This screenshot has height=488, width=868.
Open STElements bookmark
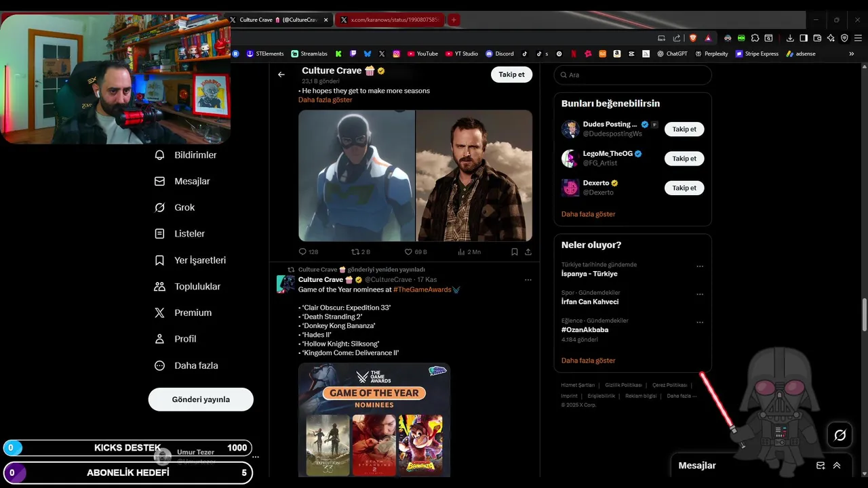pos(265,54)
